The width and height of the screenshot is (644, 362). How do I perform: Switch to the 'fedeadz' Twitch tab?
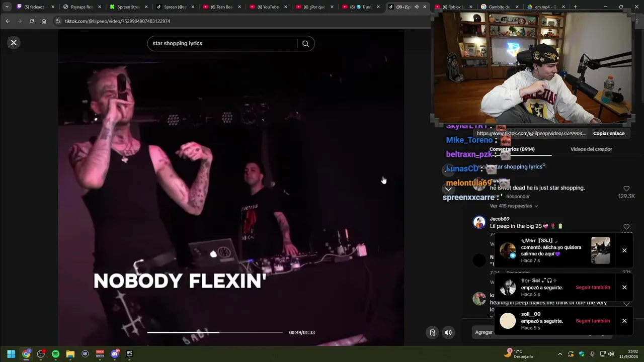click(x=35, y=7)
